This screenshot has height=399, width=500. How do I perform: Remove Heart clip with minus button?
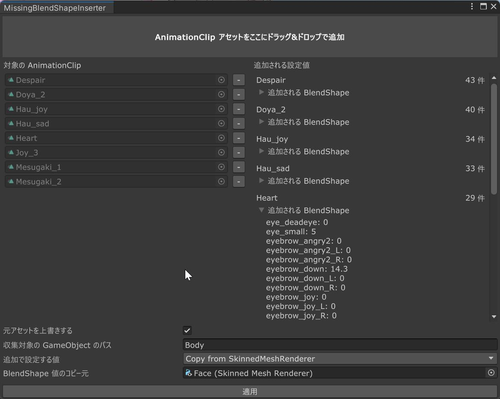click(x=239, y=138)
